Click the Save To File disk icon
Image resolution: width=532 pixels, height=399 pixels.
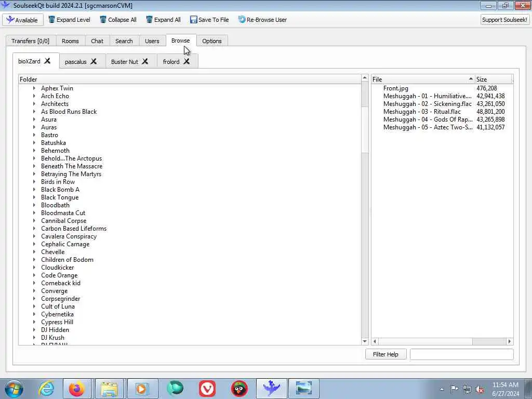[193, 20]
